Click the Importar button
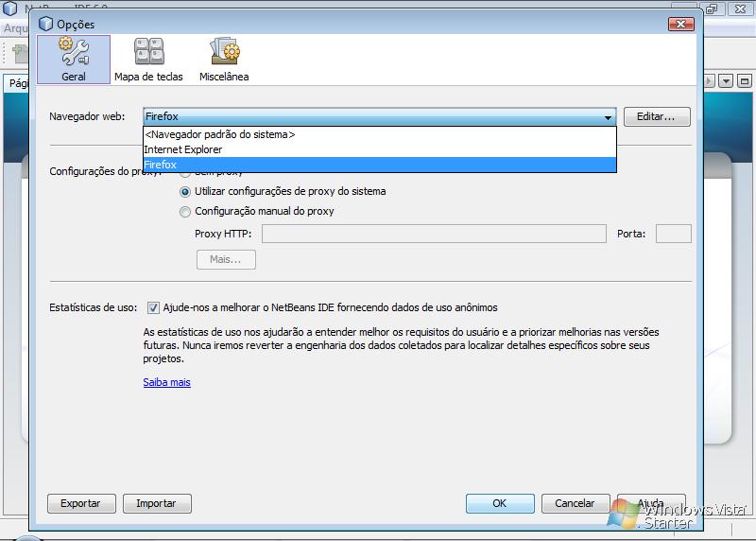This screenshot has width=756, height=541. point(157,503)
